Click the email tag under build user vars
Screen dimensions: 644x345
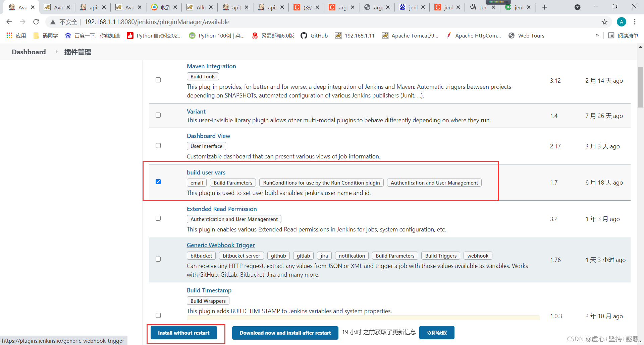[x=197, y=183]
